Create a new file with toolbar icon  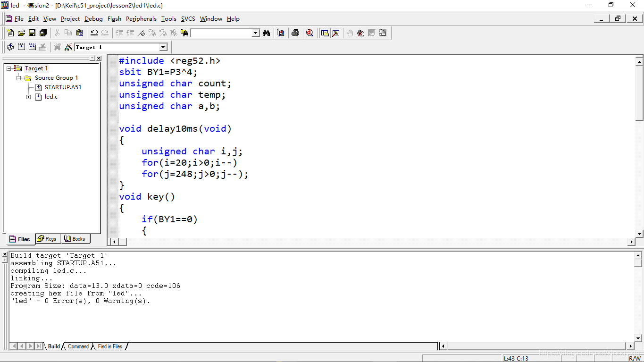pos(10,33)
